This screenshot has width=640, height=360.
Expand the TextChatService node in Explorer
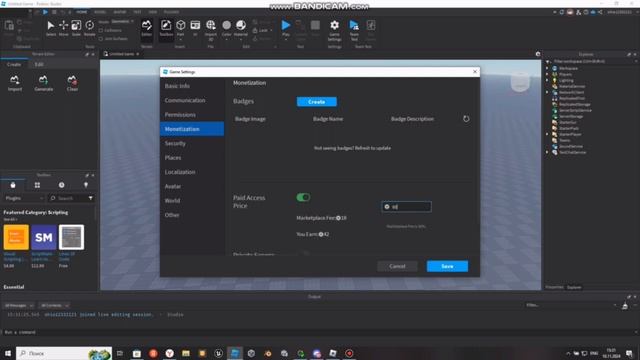coord(547,152)
